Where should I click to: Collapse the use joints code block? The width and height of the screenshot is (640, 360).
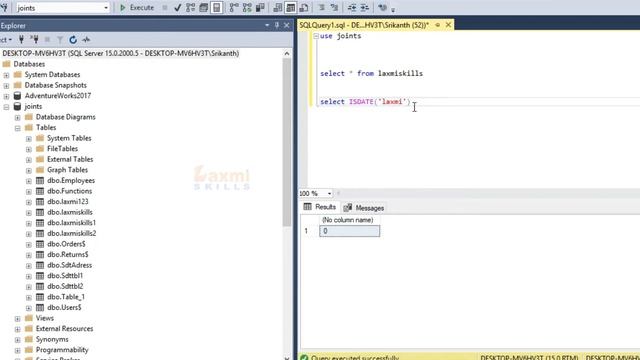point(316,36)
